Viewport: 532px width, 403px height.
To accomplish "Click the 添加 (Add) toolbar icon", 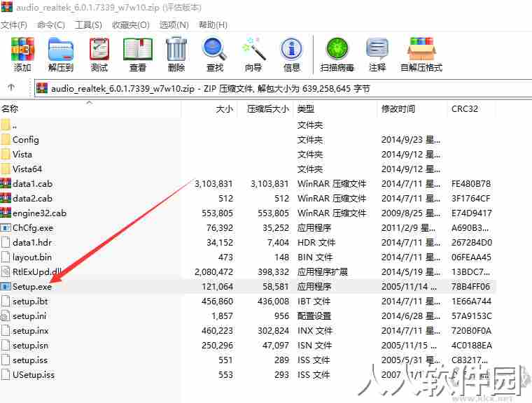I will (22, 50).
